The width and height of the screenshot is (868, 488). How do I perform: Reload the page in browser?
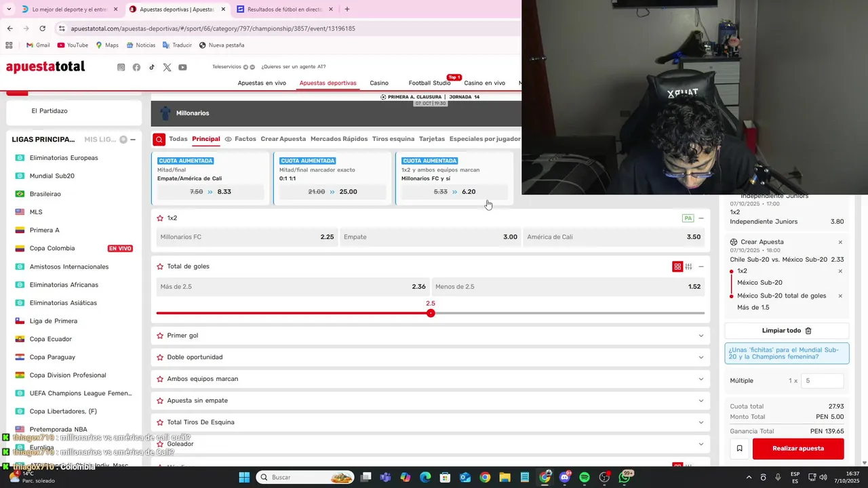42,28
